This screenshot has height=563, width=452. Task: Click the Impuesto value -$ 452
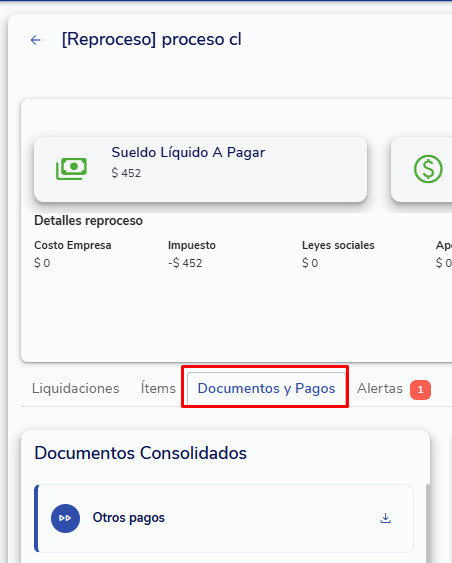coord(185,263)
